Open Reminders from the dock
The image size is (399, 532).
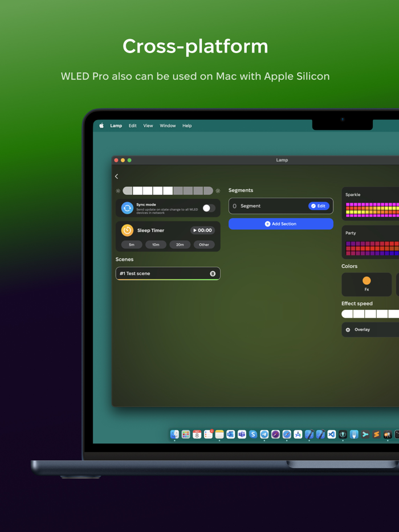click(208, 434)
